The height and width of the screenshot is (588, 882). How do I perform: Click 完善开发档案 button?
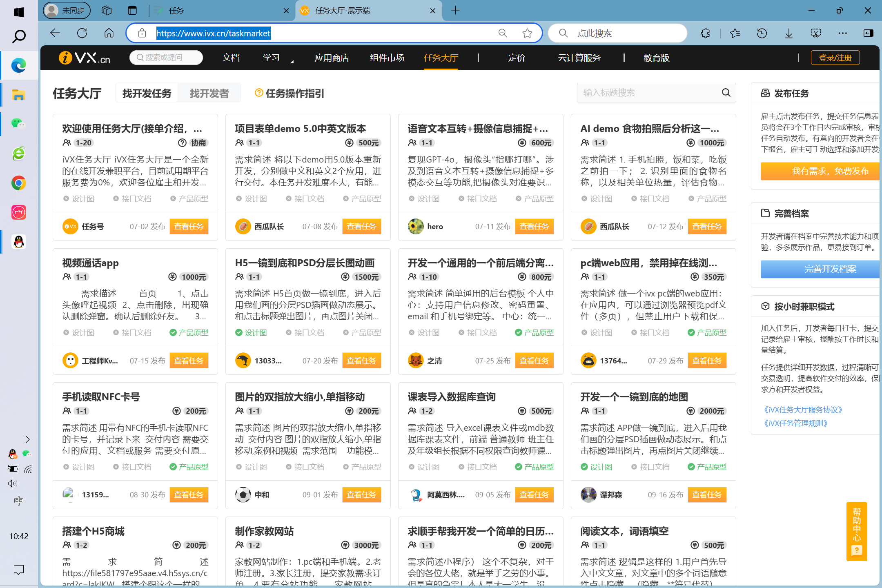coord(820,269)
